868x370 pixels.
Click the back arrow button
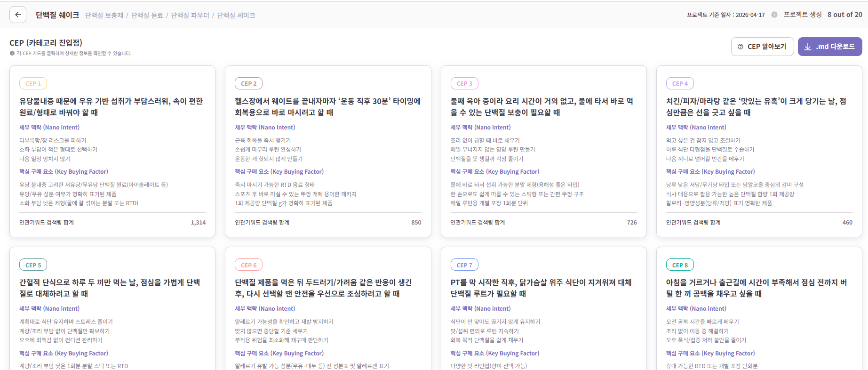coord(18,15)
